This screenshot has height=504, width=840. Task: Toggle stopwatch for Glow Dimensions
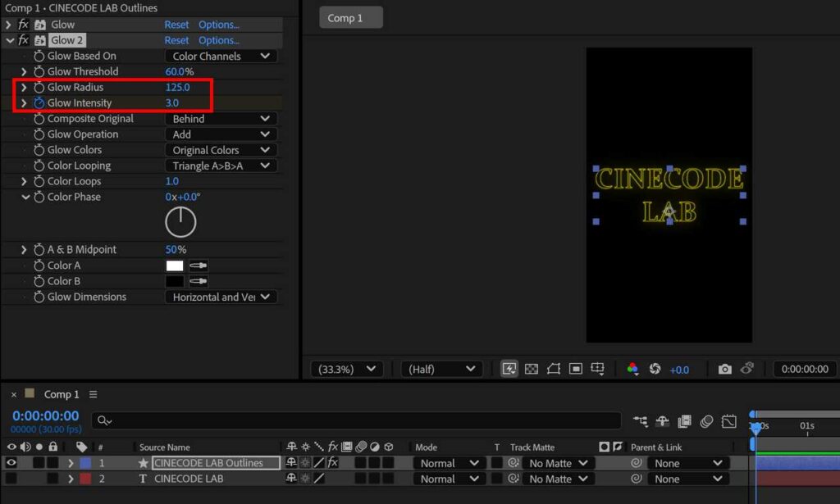pos(39,297)
